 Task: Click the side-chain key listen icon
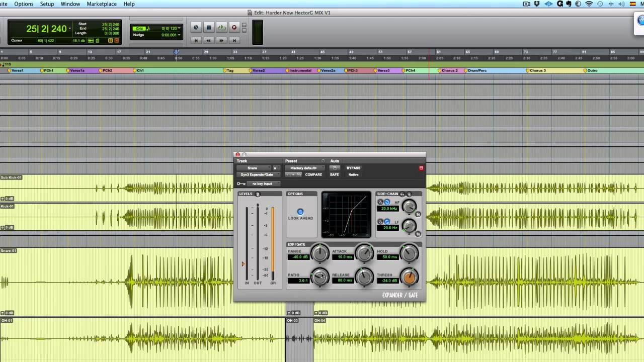point(409,194)
